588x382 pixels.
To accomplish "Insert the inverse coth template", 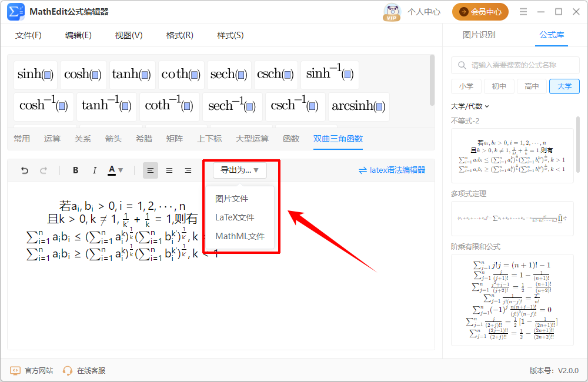I will (x=169, y=107).
